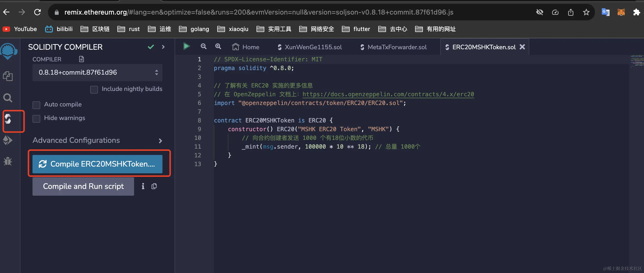644x273 pixels.
Task: Open the Debugger bug icon
Action: click(8, 161)
